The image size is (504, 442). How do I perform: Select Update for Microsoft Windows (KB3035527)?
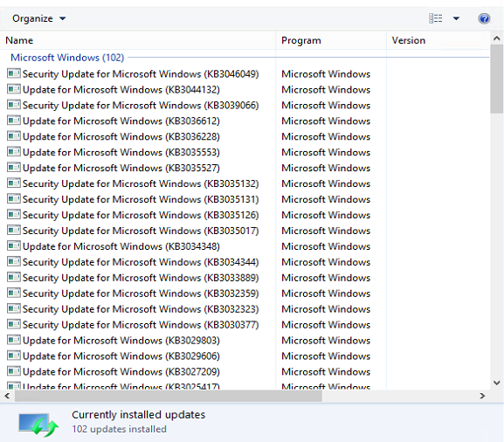[121, 168]
